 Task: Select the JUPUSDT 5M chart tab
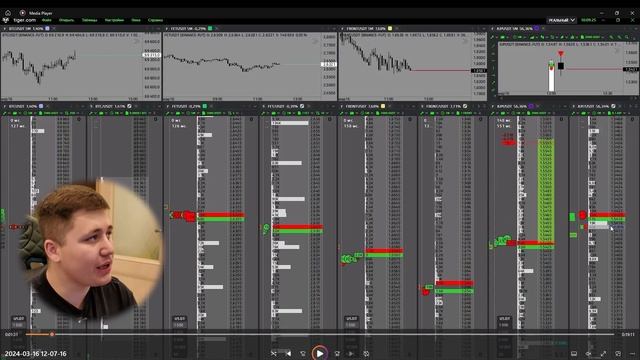coord(514,29)
